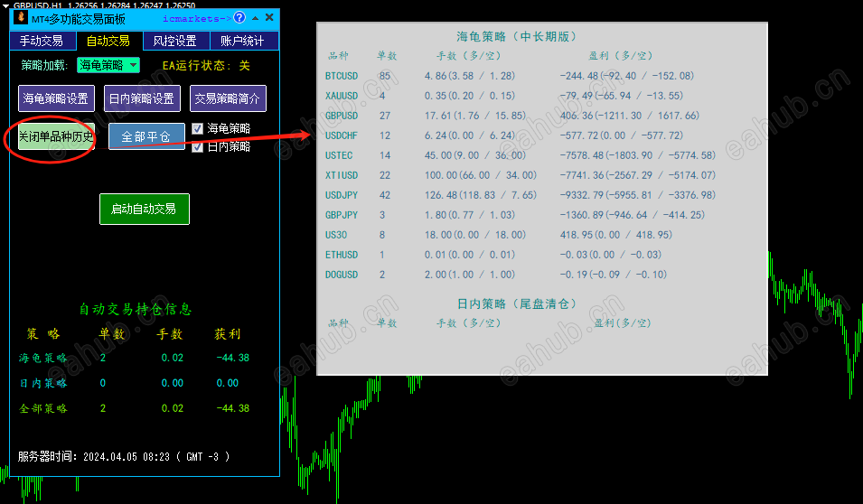This screenshot has height=504, width=863.
Task: Click the 单数 header in the 海龟策略 table
Action: [x=387, y=56]
